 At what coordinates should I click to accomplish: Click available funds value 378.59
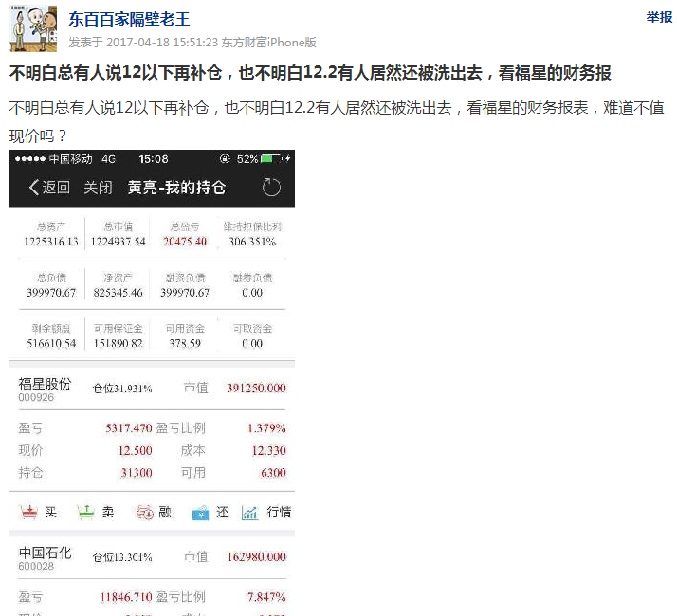click(x=185, y=343)
